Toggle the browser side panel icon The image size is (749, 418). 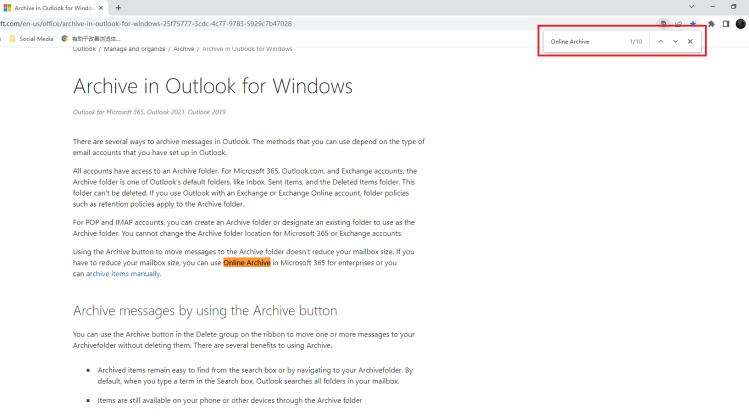click(x=726, y=23)
